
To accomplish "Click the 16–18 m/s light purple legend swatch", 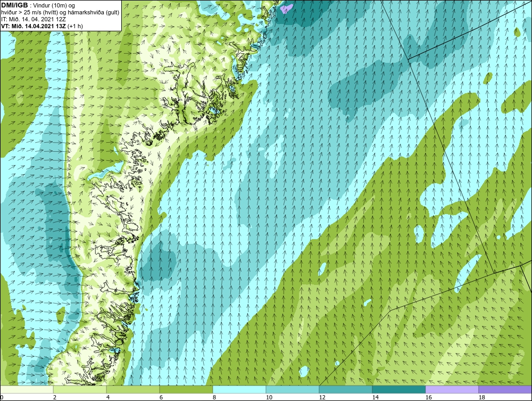I will [x=452, y=389].
